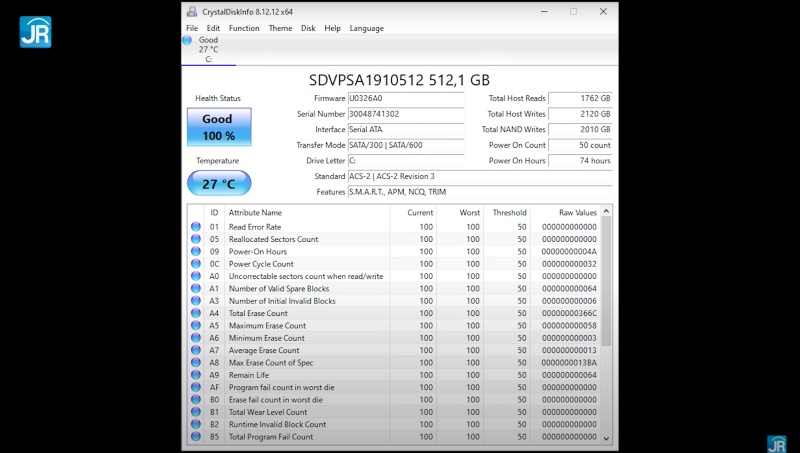The image size is (800, 453).
Task: Click the Drive Letter field C:
Action: [406, 160]
